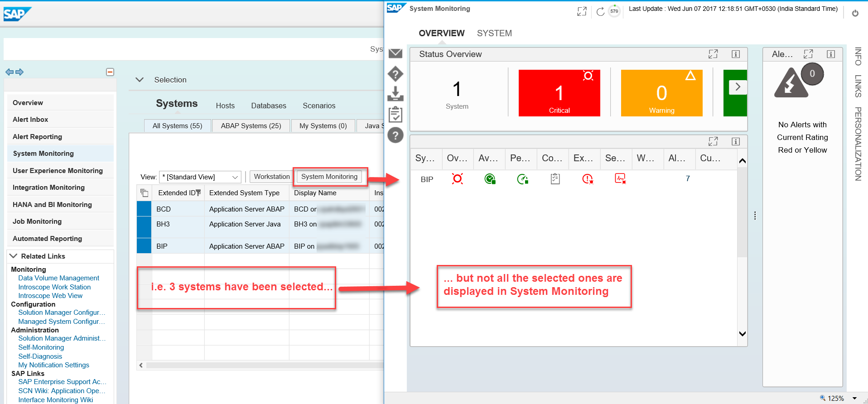Maximize the system list table panel

pos(713,141)
